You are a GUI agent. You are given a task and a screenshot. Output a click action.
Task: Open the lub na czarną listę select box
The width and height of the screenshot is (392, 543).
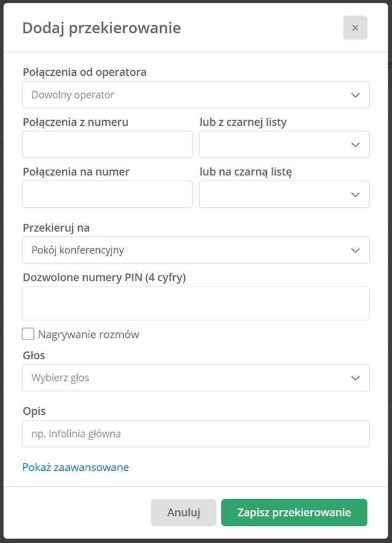coord(284,194)
